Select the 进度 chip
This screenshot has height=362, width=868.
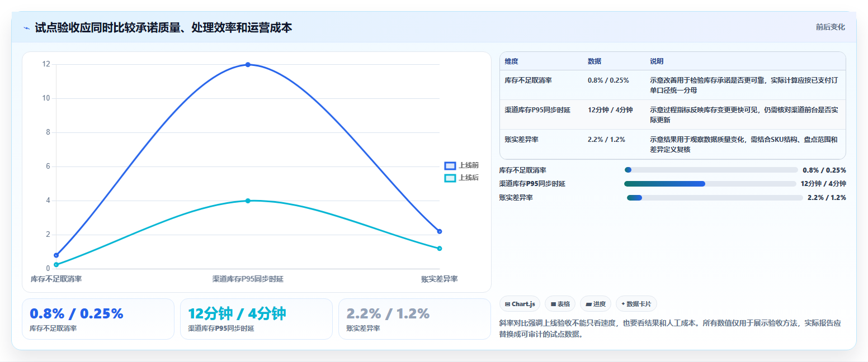pos(596,304)
